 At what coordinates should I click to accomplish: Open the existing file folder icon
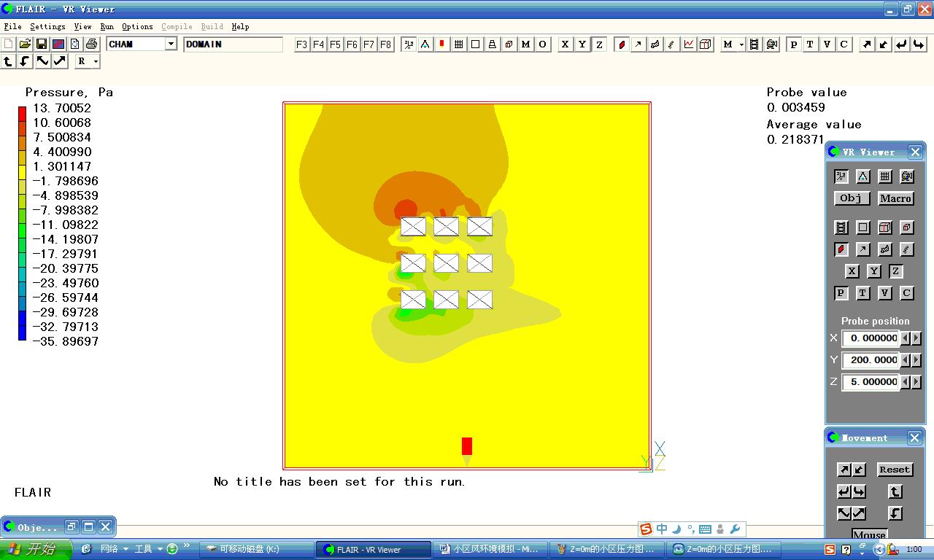click(25, 44)
